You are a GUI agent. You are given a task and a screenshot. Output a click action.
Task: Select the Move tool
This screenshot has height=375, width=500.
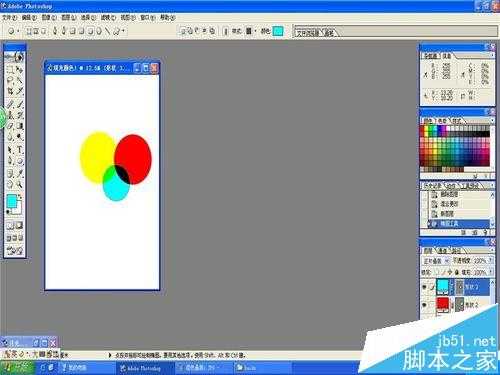tap(19, 70)
